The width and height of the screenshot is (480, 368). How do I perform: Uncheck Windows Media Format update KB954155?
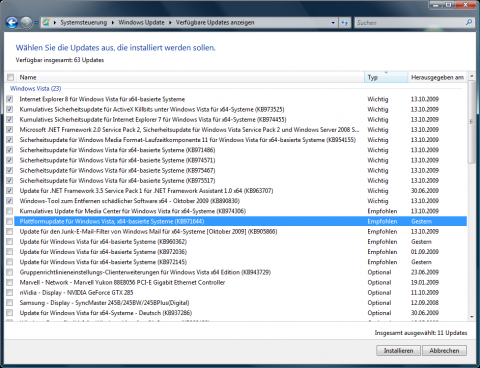pyautogui.click(x=10, y=140)
